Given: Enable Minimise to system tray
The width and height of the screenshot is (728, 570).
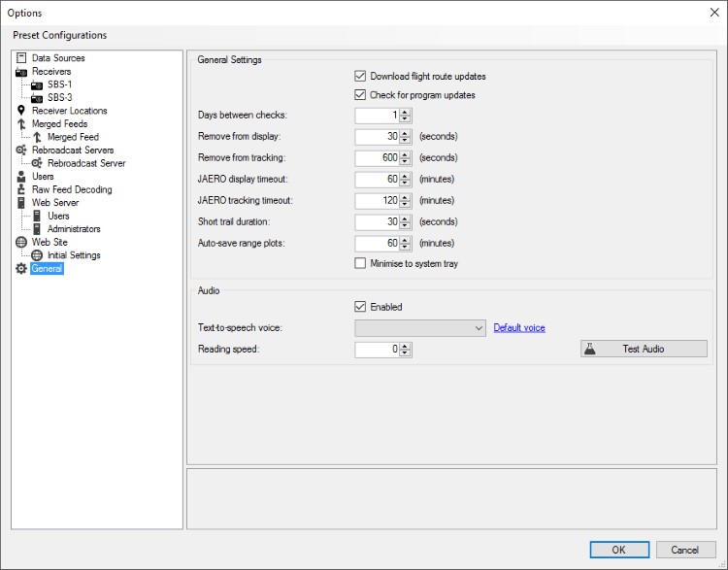Looking at the screenshot, I should tap(361, 263).
